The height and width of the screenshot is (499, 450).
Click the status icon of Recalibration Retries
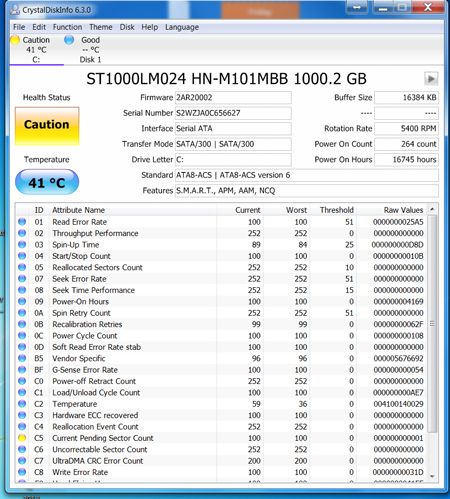coord(22,324)
